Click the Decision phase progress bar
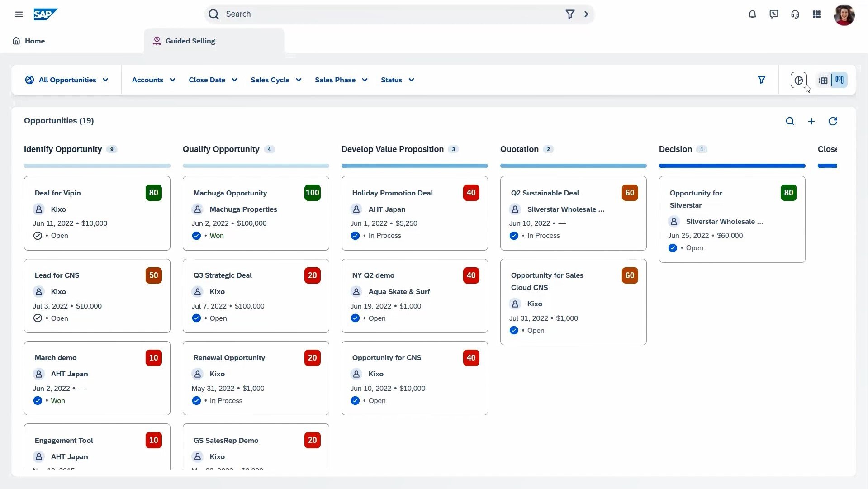This screenshot has height=489, width=868. click(731, 166)
